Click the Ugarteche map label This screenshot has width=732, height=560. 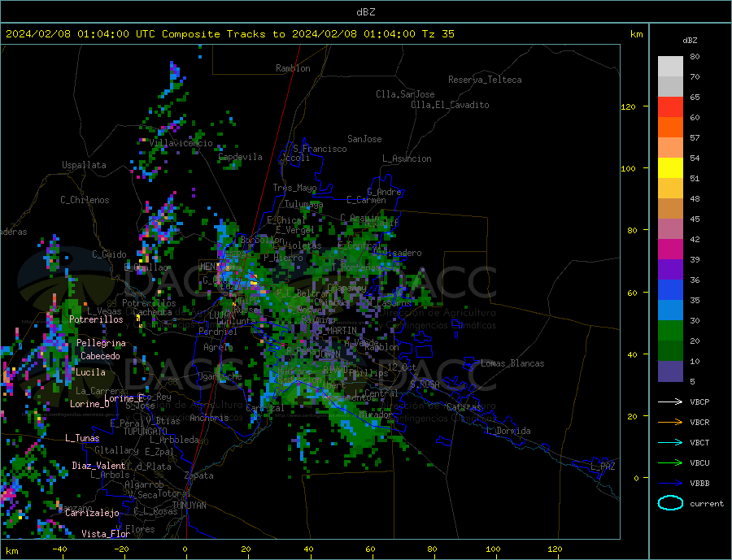(x=220, y=376)
